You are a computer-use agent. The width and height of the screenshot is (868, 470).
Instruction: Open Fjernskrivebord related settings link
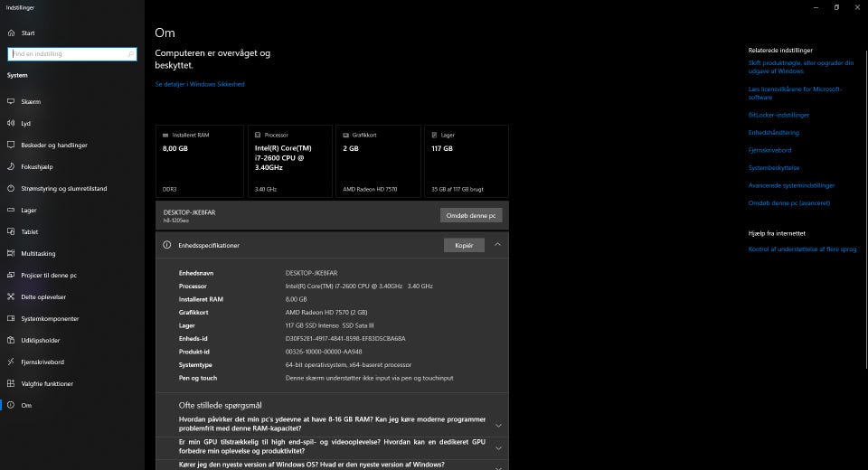pyautogui.click(x=770, y=150)
